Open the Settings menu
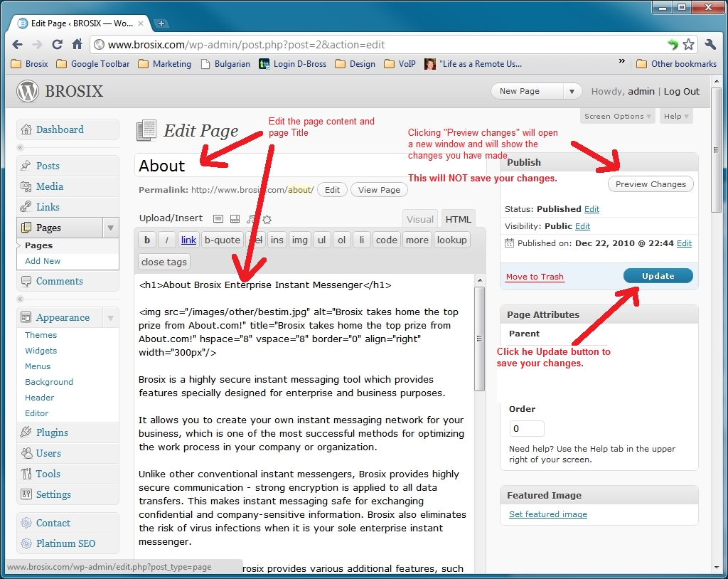Viewport: 728px width, 579px height. pos(68,494)
